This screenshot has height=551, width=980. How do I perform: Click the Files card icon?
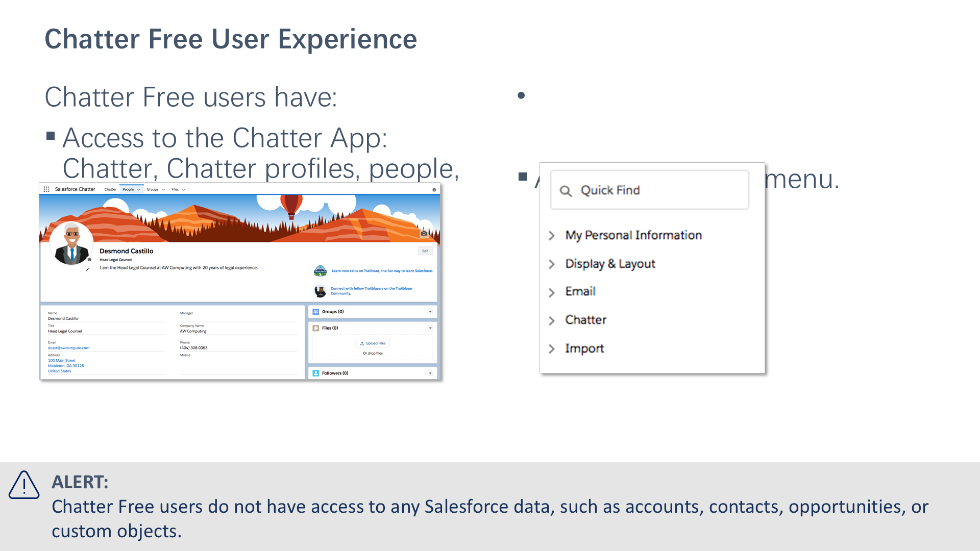[316, 328]
